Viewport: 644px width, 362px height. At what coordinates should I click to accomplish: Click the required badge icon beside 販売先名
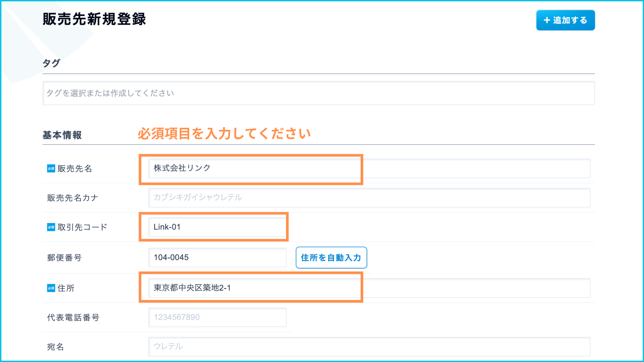tap(51, 169)
